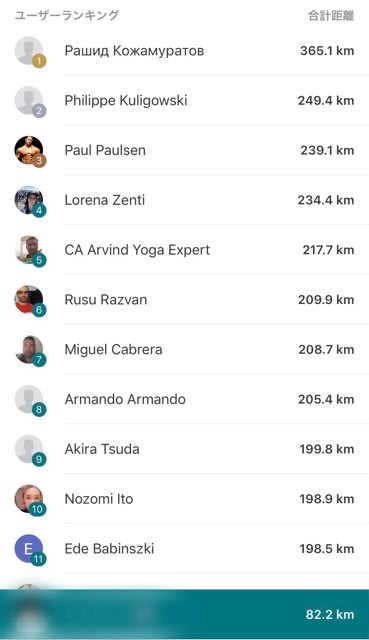This screenshot has width=369, height=640.
Task: Tap the teal own-ranking bar showing 82.2 km
Action: [x=184, y=614]
